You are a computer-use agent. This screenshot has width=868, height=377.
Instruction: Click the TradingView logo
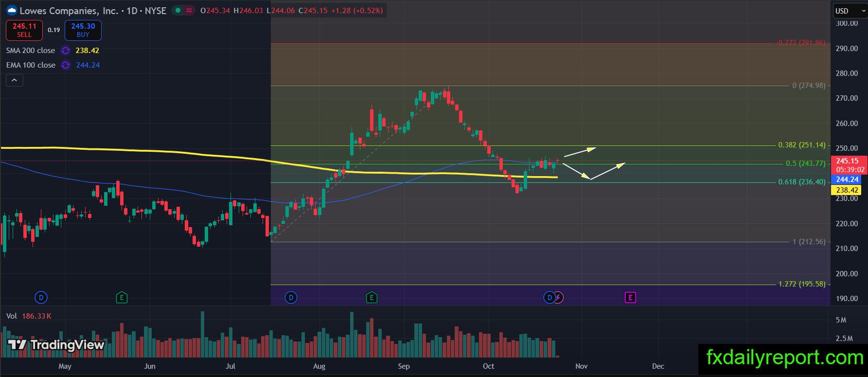[x=56, y=345]
